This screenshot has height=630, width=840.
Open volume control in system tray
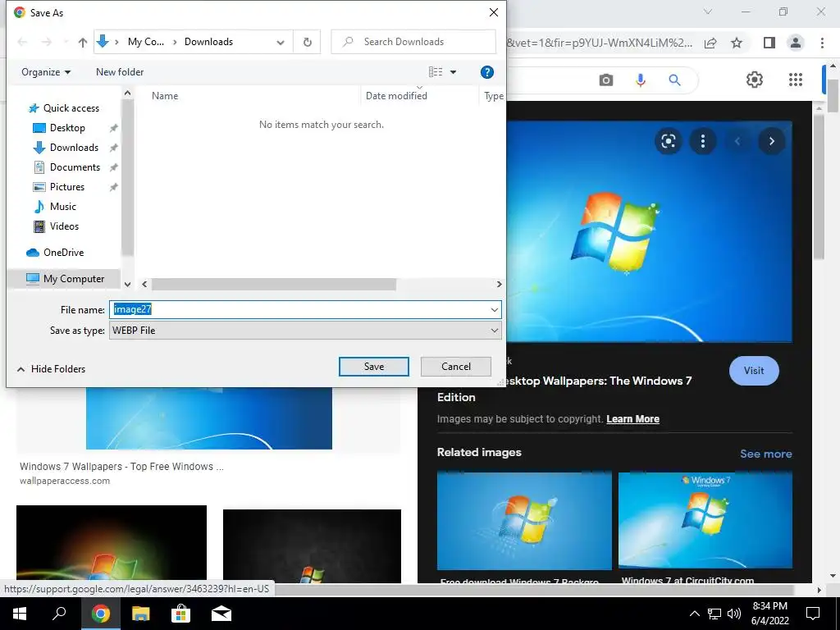coord(734,614)
